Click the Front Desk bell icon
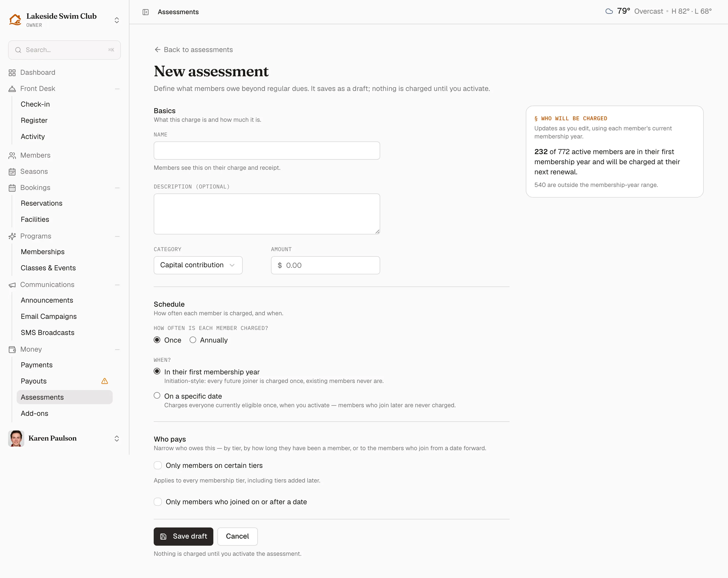This screenshot has height=578, width=728. click(x=12, y=89)
